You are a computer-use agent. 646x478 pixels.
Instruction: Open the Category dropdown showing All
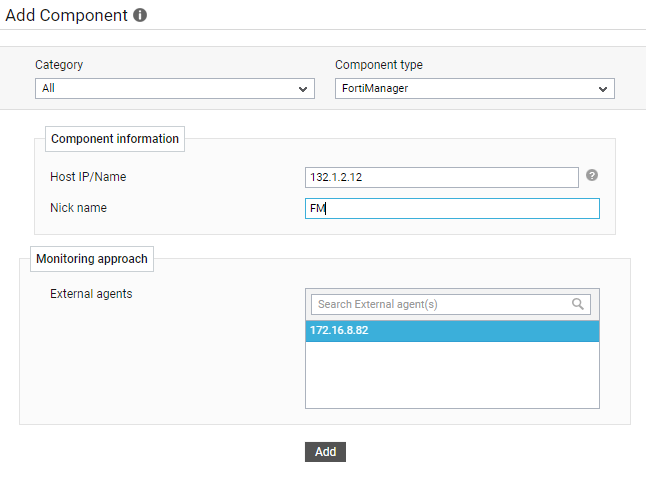[x=175, y=89]
